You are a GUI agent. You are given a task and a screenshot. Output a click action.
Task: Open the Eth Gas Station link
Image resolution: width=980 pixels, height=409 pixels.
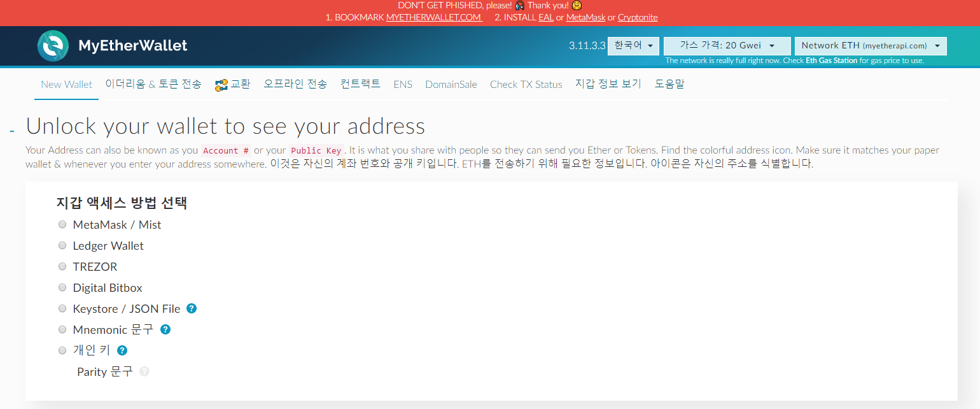[831, 61]
